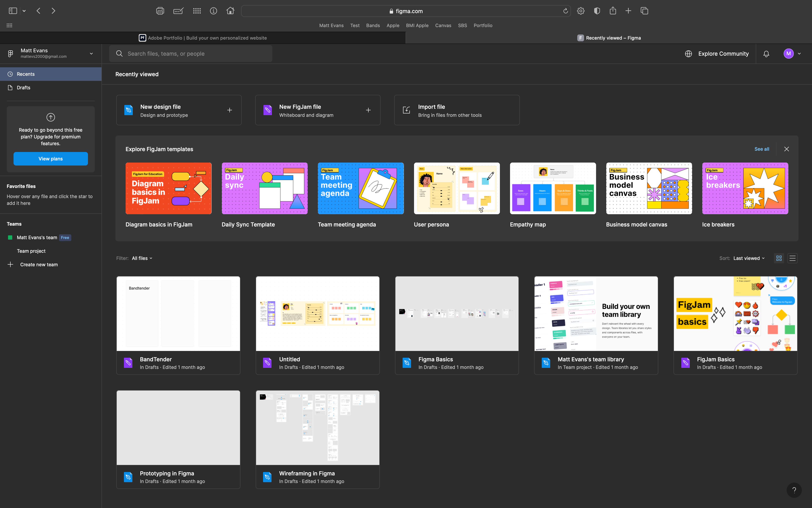Click the Share icon in Safari toolbar
812x508 pixels.
pos(613,10)
